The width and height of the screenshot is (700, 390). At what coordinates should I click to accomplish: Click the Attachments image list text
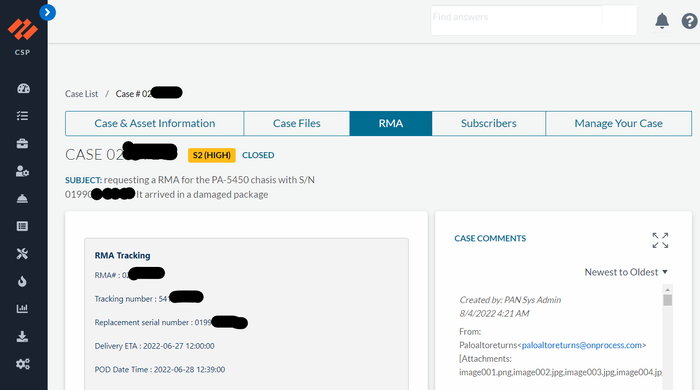point(561,366)
